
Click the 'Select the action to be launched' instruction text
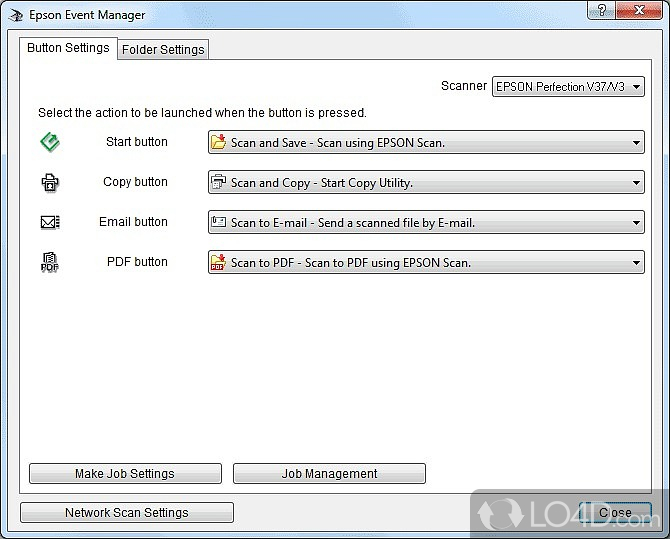point(202,113)
